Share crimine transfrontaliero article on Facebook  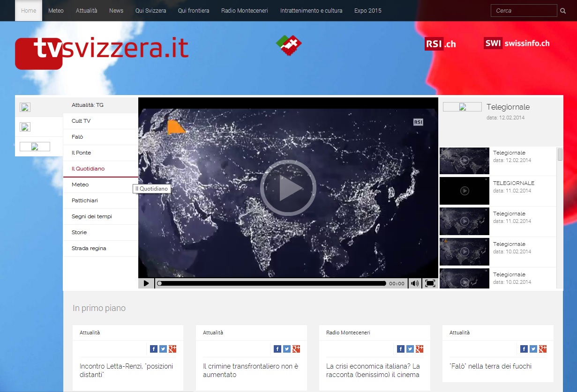pos(277,349)
